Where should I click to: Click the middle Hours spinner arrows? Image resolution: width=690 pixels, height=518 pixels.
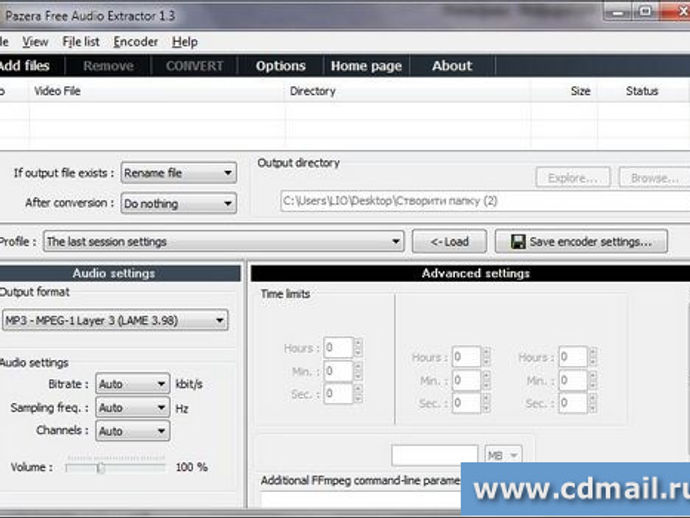[486, 356]
